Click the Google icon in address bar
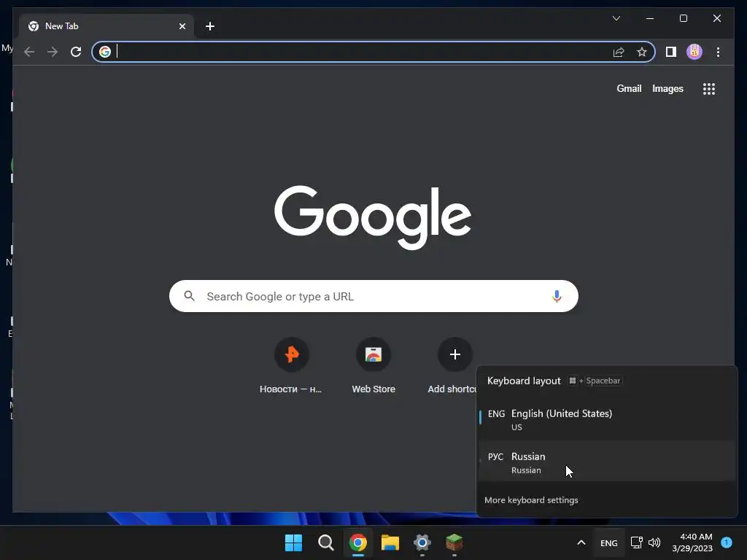The height and width of the screenshot is (560, 747). tap(105, 52)
